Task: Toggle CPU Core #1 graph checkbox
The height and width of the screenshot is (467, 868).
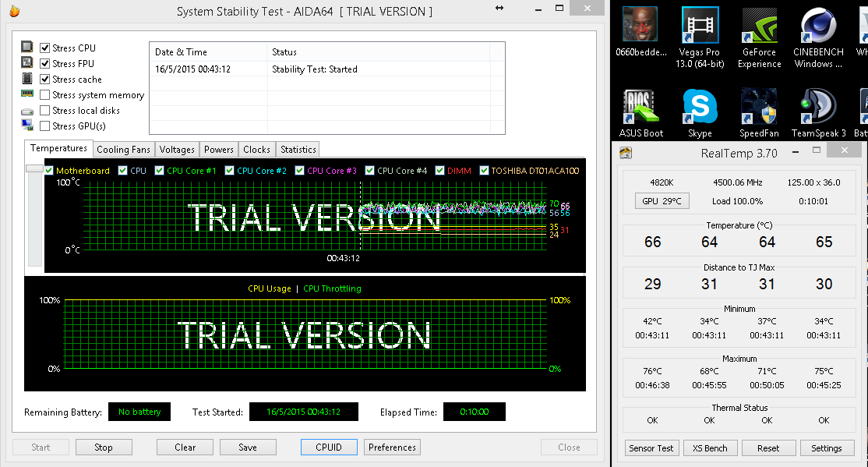Action: tap(160, 170)
